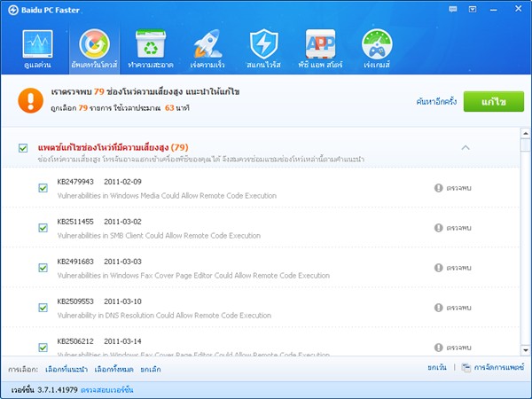Screen dimensions: 532x399
Task: Click the KB2509553 patch ID text
Action: coord(75,301)
